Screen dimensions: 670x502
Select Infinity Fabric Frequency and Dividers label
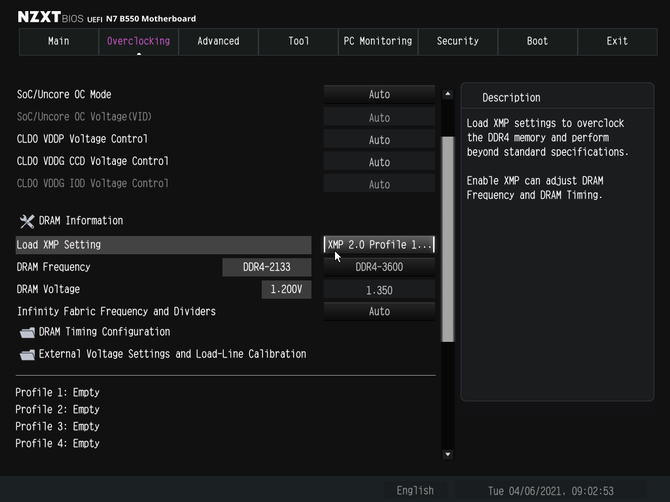116,311
